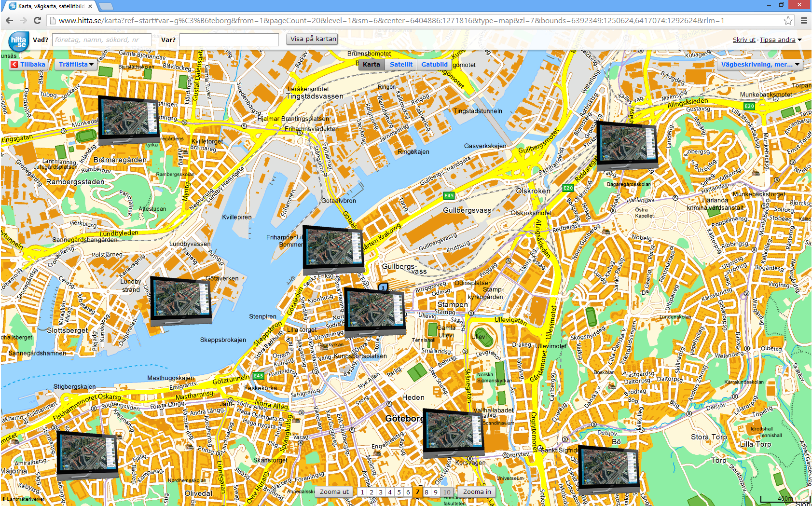Viewport: 812px width, 506px height.
Task: Open the monitor thumbnail near Scandinavium
Action: point(454,433)
